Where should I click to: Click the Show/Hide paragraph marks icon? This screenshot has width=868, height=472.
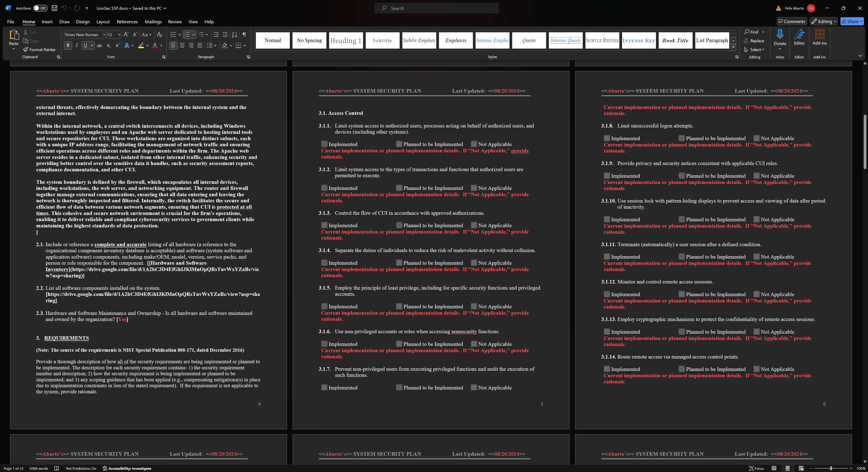coord(244,34)
